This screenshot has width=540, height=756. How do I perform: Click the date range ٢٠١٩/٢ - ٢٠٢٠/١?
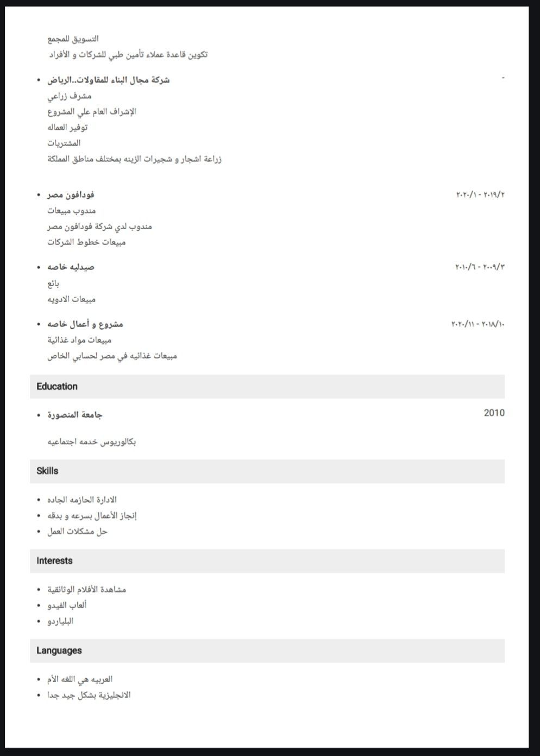[480, 194]
